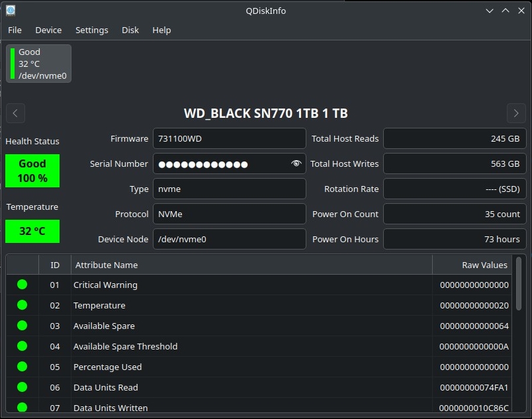
Task: Open the Disk menu
Action: pos(130,30)
